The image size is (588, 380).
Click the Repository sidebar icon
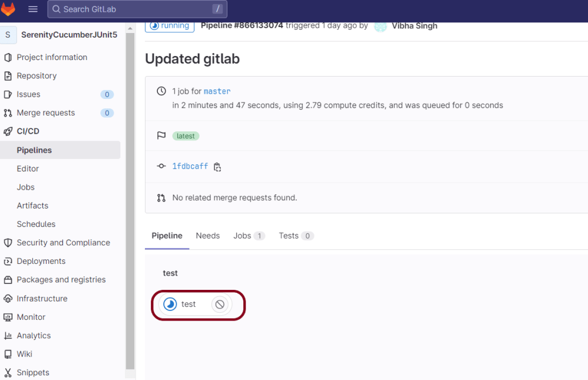pos(8,76)
